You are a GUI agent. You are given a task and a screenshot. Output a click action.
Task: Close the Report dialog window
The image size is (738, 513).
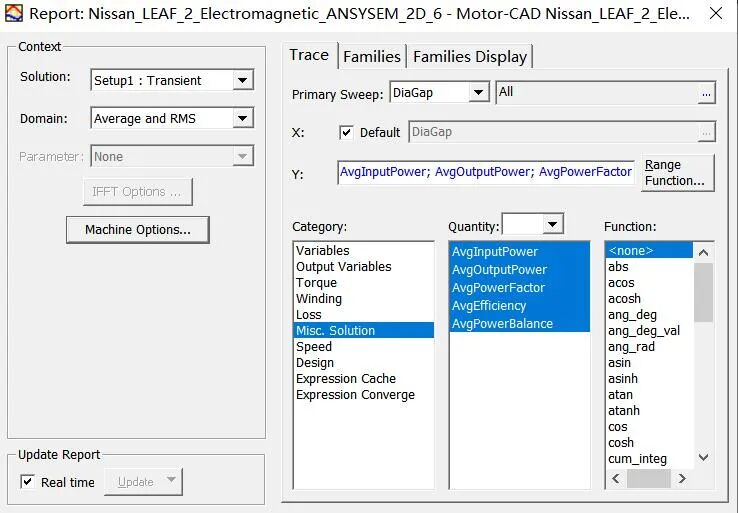(x=716, y=13)
